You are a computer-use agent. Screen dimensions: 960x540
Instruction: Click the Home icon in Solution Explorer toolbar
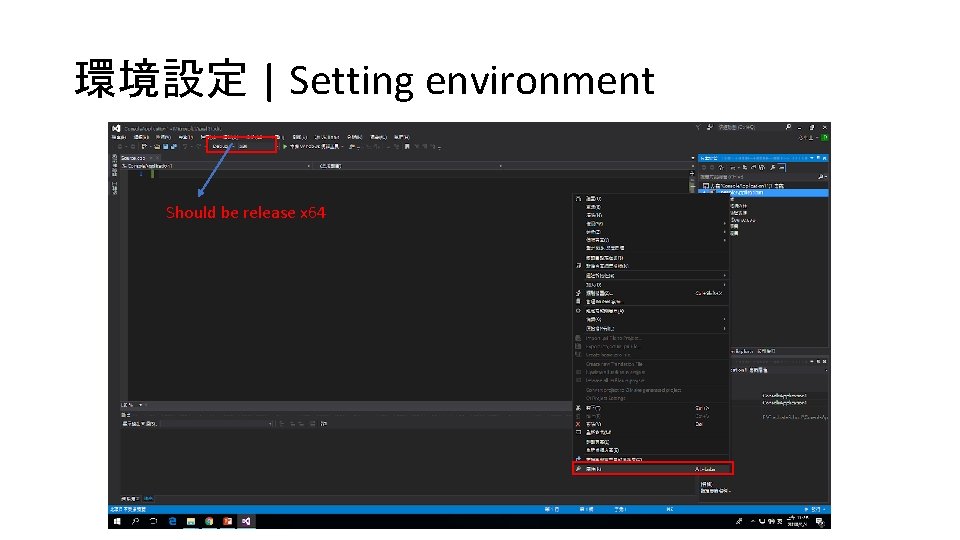[721, 167]
